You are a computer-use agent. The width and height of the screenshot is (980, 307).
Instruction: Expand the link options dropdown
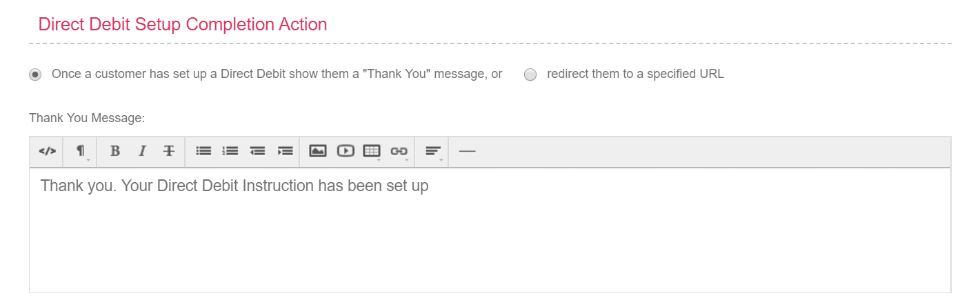tap(399, 151)
